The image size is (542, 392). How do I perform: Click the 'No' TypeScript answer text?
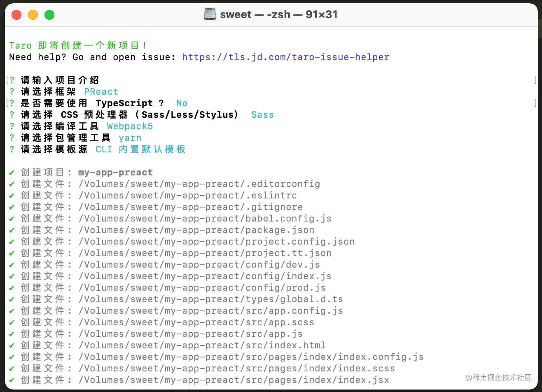(x=182, y=103)
